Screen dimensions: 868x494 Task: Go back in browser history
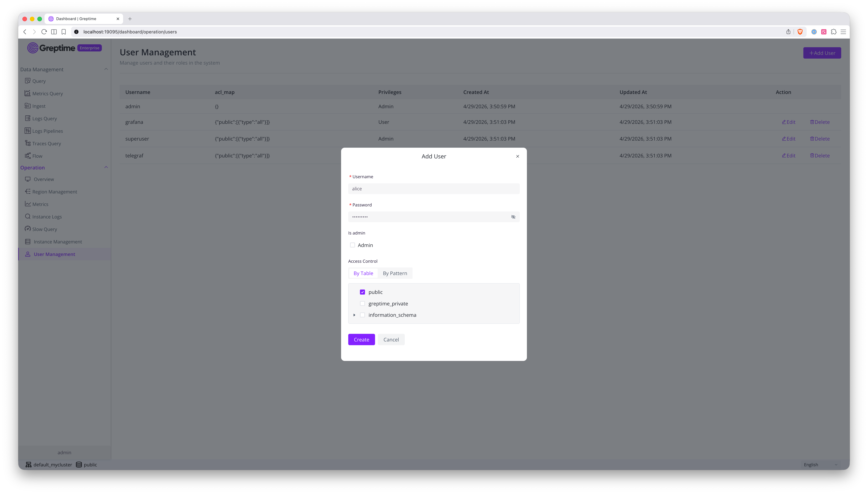tap(25, 32)
